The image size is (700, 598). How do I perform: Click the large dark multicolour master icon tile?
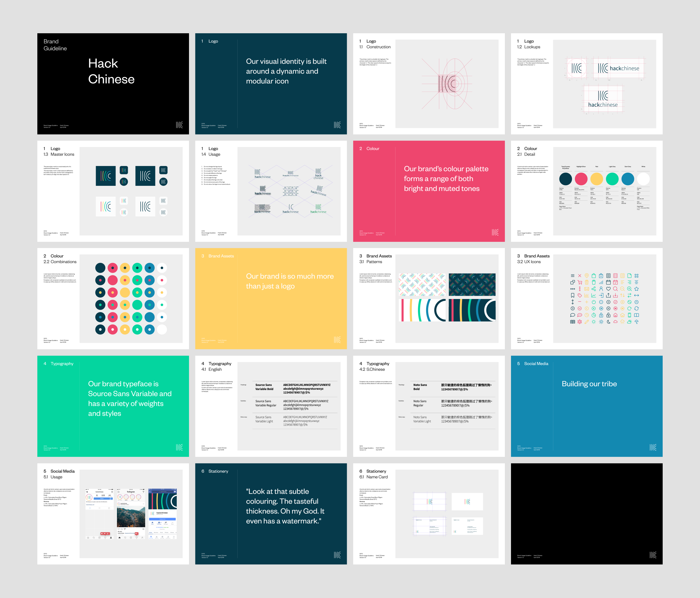pyautogui.click(x=106, y=176)
